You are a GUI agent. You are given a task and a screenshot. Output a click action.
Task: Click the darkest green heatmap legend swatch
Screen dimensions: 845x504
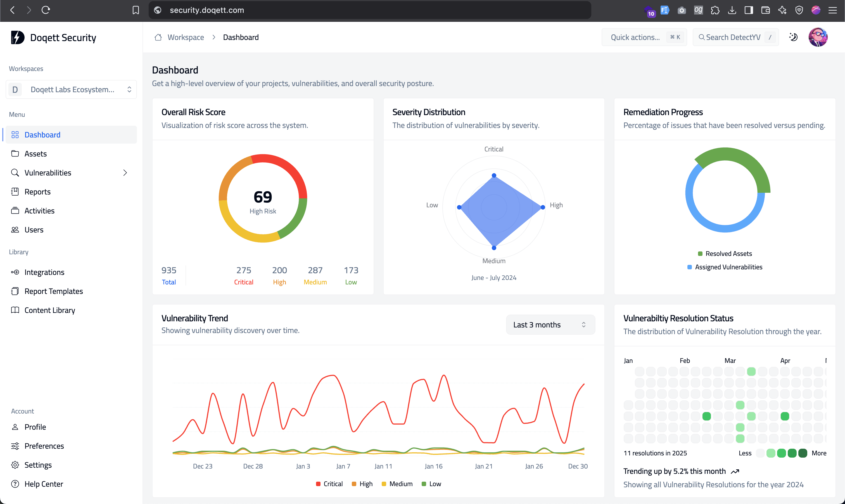[803, 453]
